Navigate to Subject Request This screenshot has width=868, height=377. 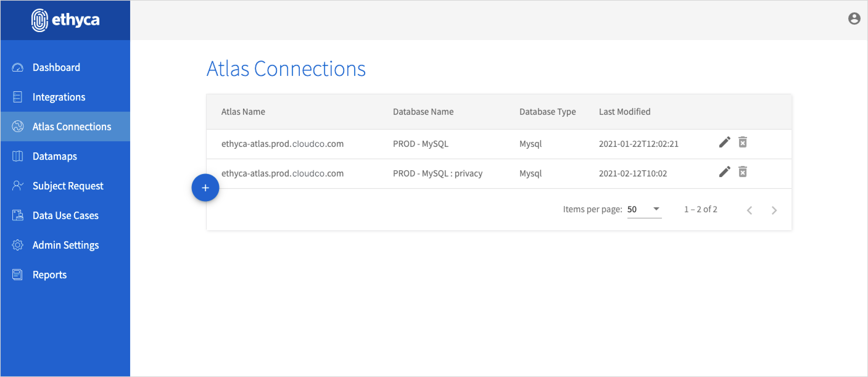point(68,186)
